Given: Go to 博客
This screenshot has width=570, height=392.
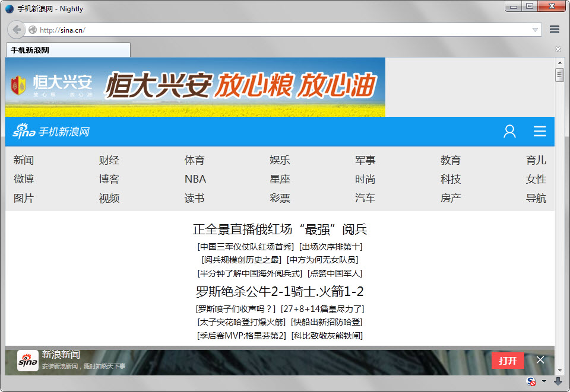Looking at the screenshot, I should coord(109,179).
